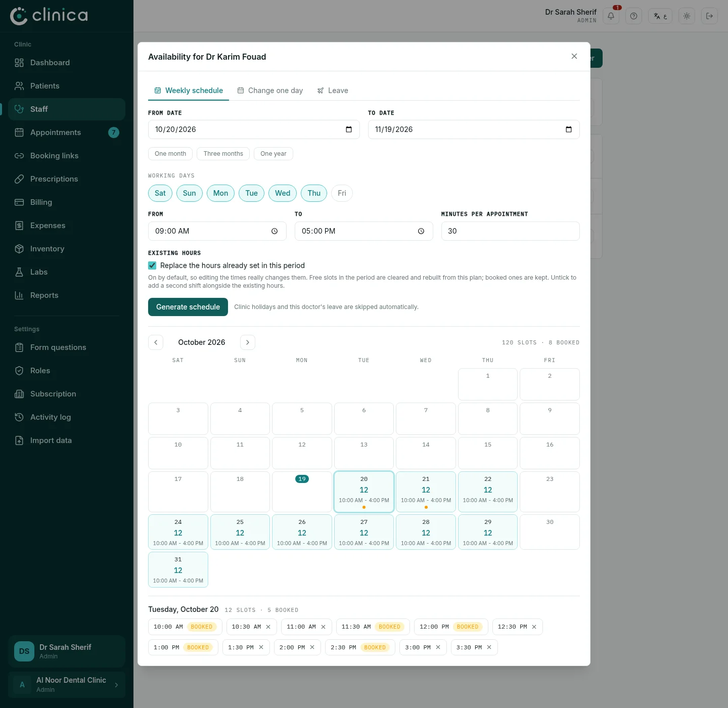
Task: Open the From Date calendar picker icon
Action: [349, 129]
